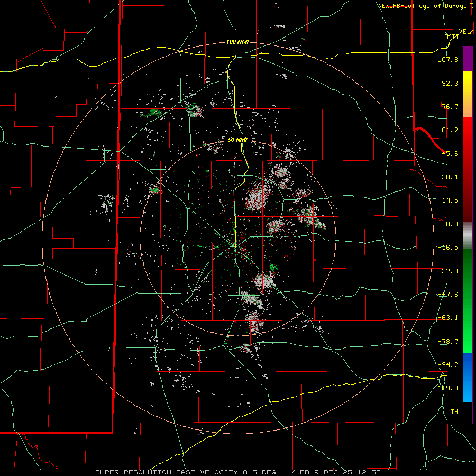Image resolution: width=476 pixels, height=476 pixels.
Task: Click the 50 NMI range ring label
Action: (237, 140)
